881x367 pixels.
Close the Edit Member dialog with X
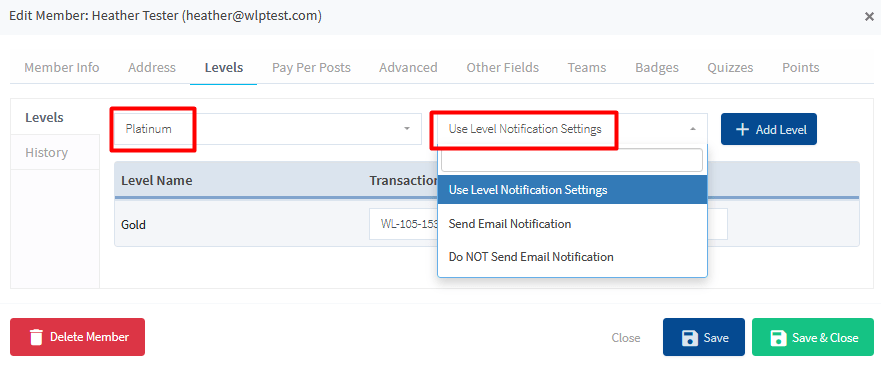pos(869,17)
